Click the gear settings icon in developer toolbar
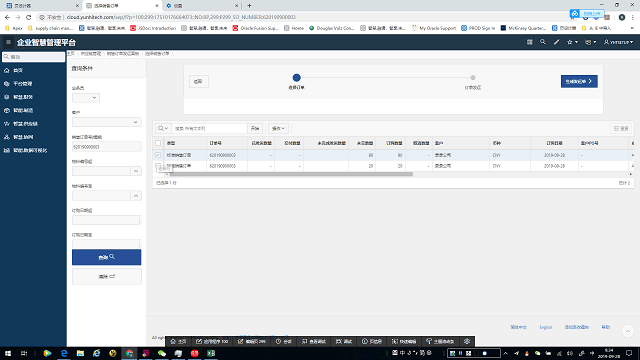640x360 pixels. click(x=467, y=341)
